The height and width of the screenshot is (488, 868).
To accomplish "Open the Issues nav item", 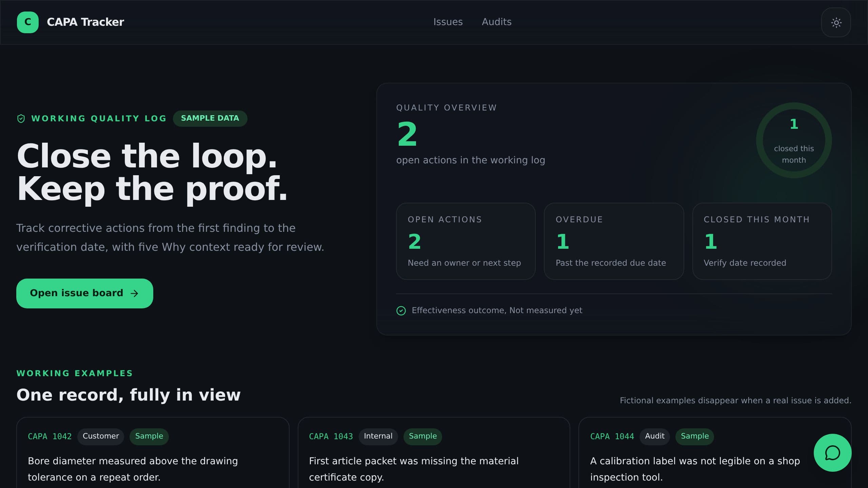I will click(x=448, y=22).
